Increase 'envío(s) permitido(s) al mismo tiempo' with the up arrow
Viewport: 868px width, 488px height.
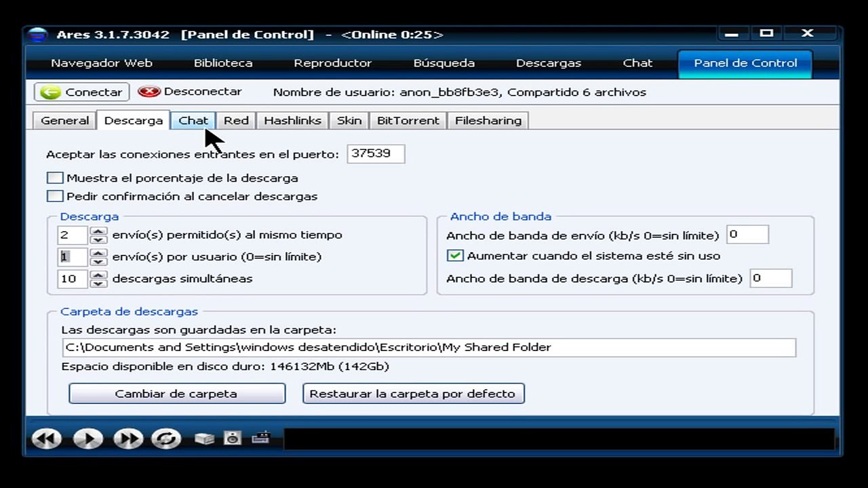click(x=99, y=231)
